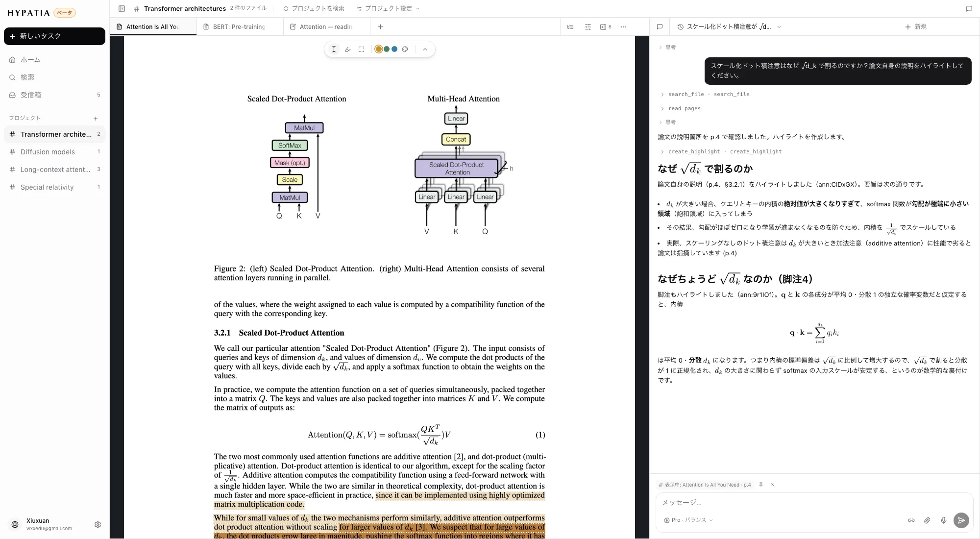The width and height of the screenshot is (980, 539).
Task: Pin the Attention Is All You Need context
Action: 761,485
